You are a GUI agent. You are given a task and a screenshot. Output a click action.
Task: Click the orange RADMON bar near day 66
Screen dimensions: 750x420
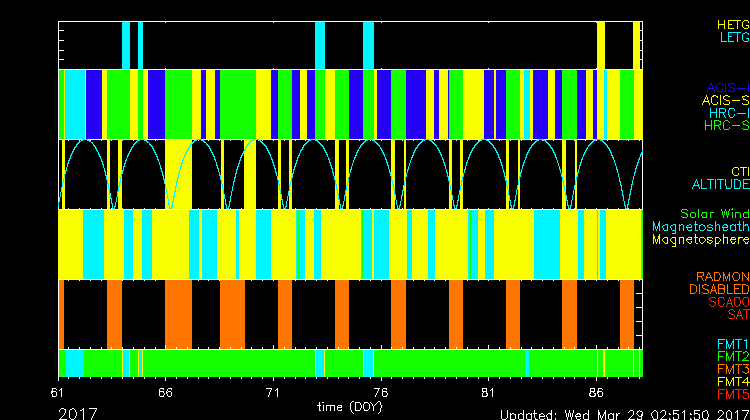point(178,313)
